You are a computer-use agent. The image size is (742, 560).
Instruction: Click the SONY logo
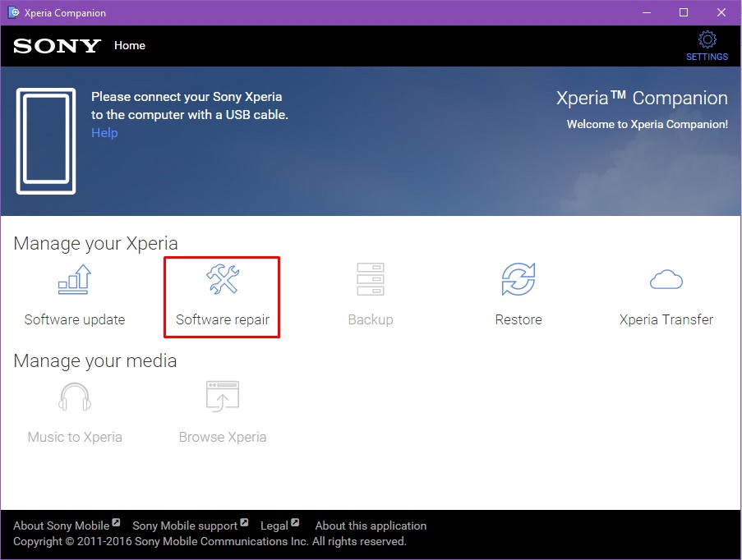(x=57, y=46)
